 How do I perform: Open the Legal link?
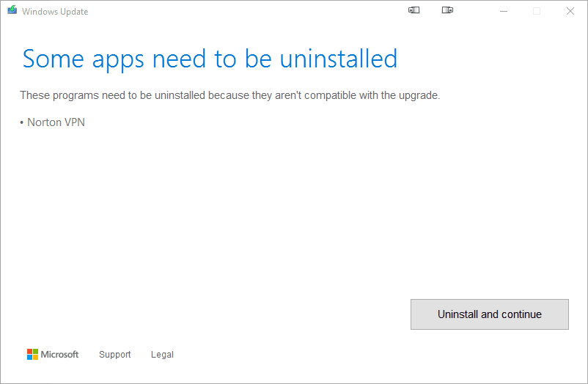[162, 355]
